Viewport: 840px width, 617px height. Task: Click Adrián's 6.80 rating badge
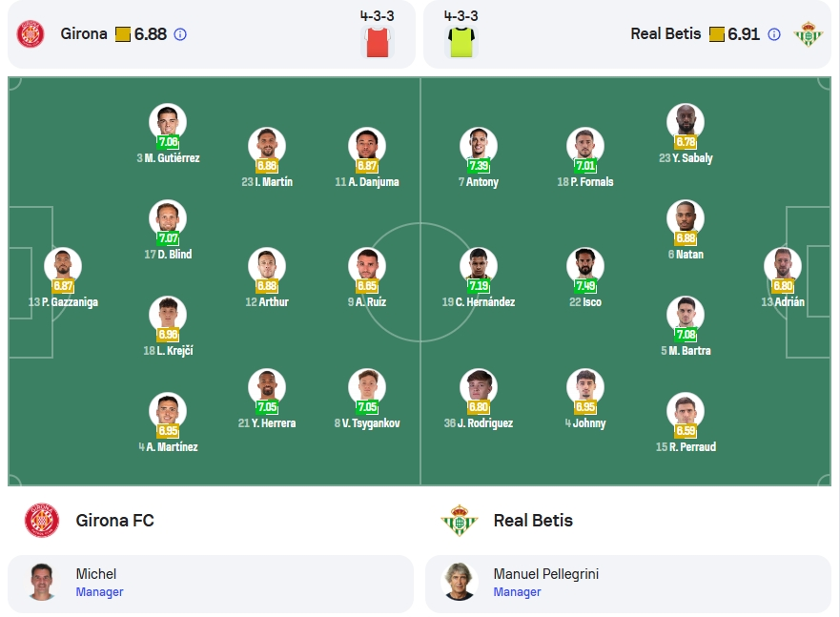coord(783,285)
